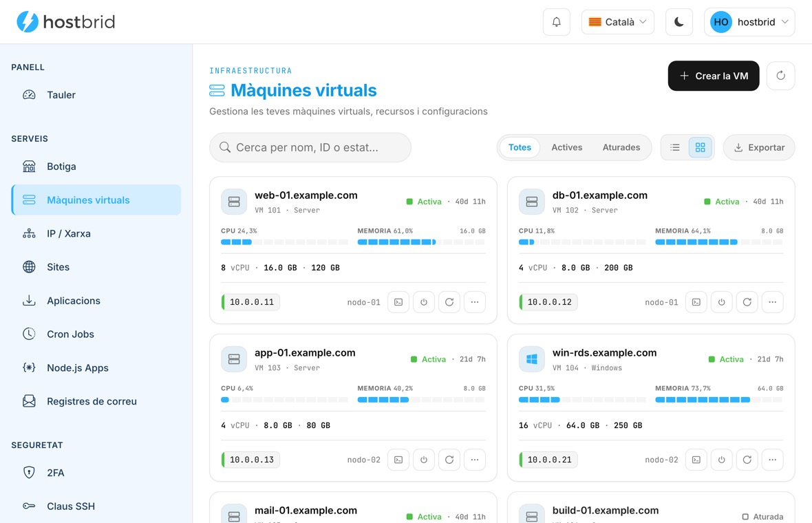Open console for web-01.example.com

click(398, 302)
